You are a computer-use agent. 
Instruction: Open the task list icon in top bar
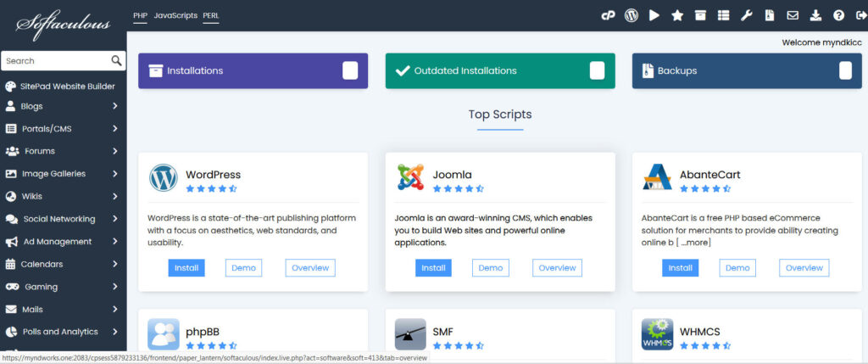tap(723, 15)
